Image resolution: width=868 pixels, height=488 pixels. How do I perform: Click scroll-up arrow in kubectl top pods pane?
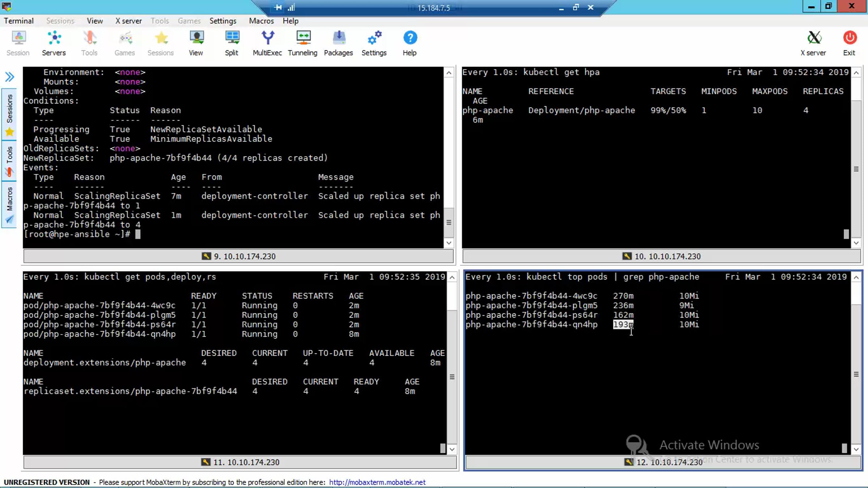point(856,277)
